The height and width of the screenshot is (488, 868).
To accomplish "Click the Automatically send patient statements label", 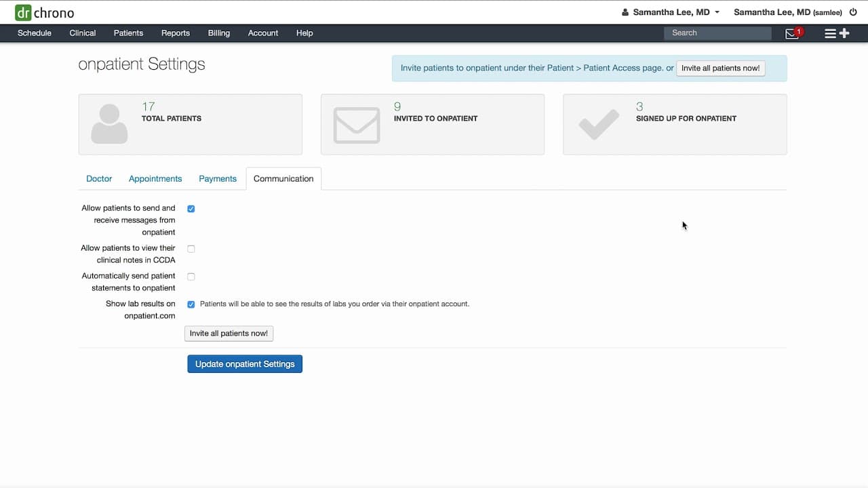I will [129, 282].
